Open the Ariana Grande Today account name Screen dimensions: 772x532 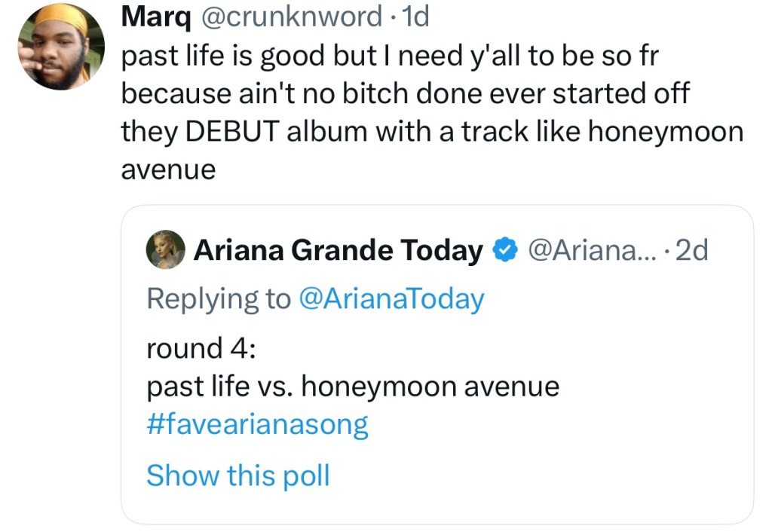339,250
